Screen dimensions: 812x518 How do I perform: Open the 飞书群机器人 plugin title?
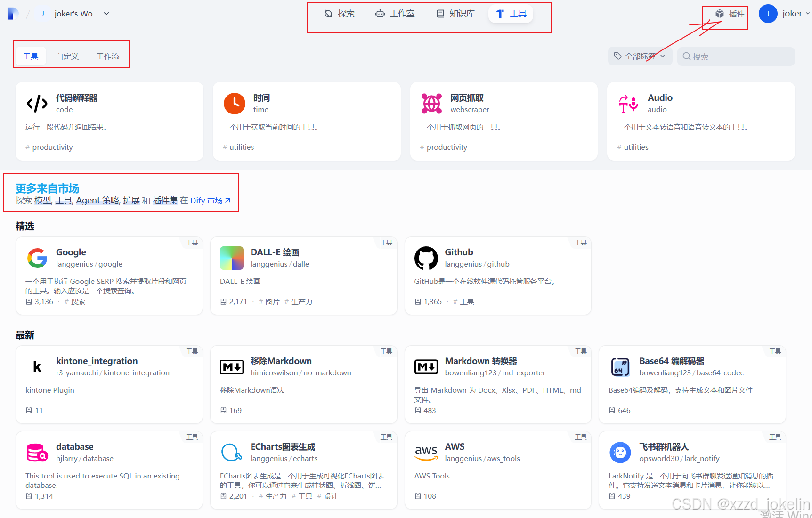[664, 446]
